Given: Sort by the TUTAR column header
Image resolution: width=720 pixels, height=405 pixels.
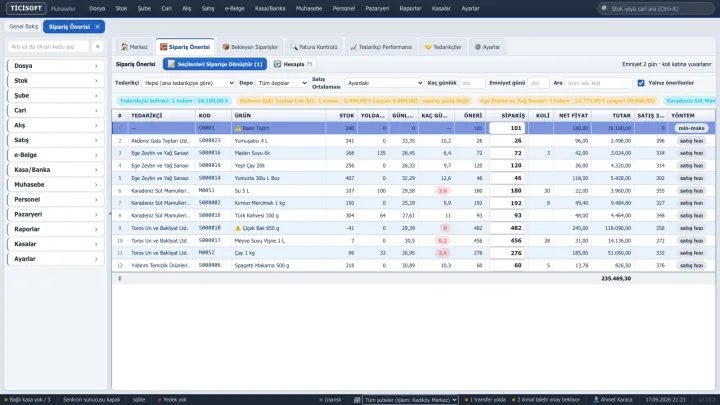Looking at the screenshot, I should [x=613, y=116].
